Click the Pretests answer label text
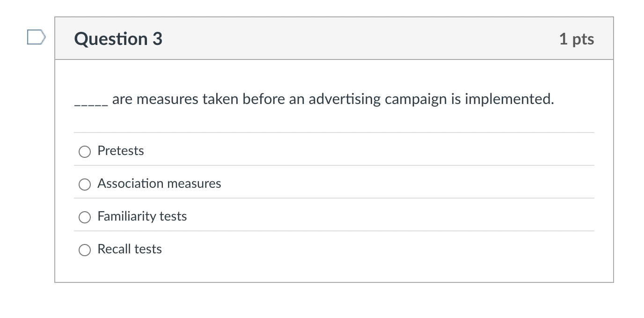The height and width of the screenshot is (318, 644). 120,151
